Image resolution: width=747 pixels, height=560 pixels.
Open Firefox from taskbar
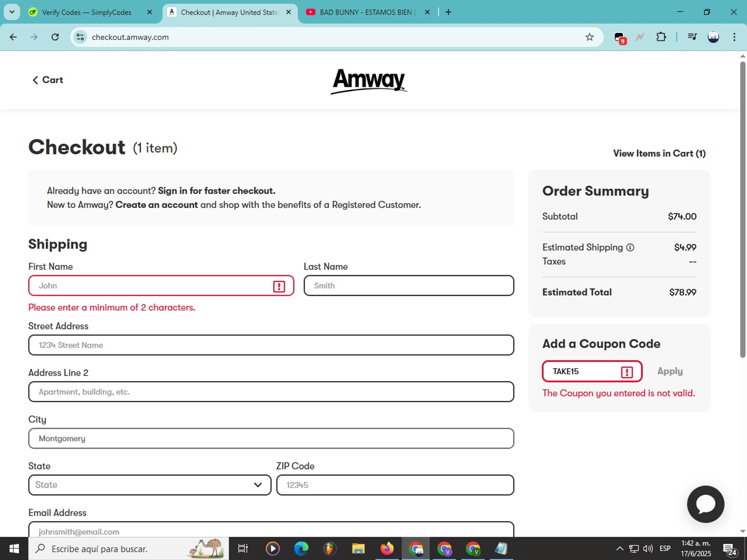[x=387, y=549]
